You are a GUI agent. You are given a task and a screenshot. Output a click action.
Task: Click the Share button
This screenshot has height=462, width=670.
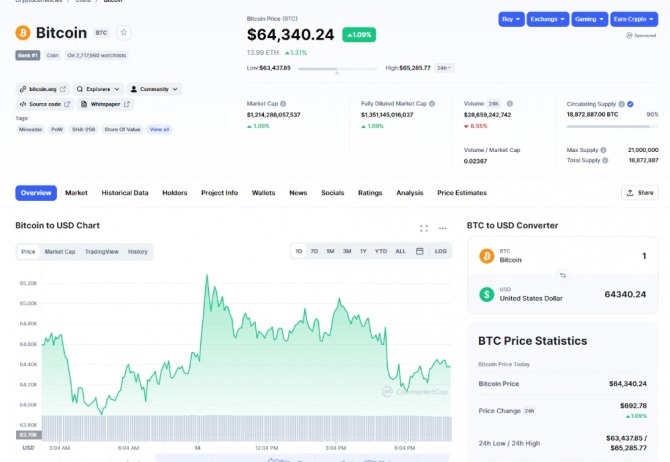pyautogui.click(x=640, y=193)
